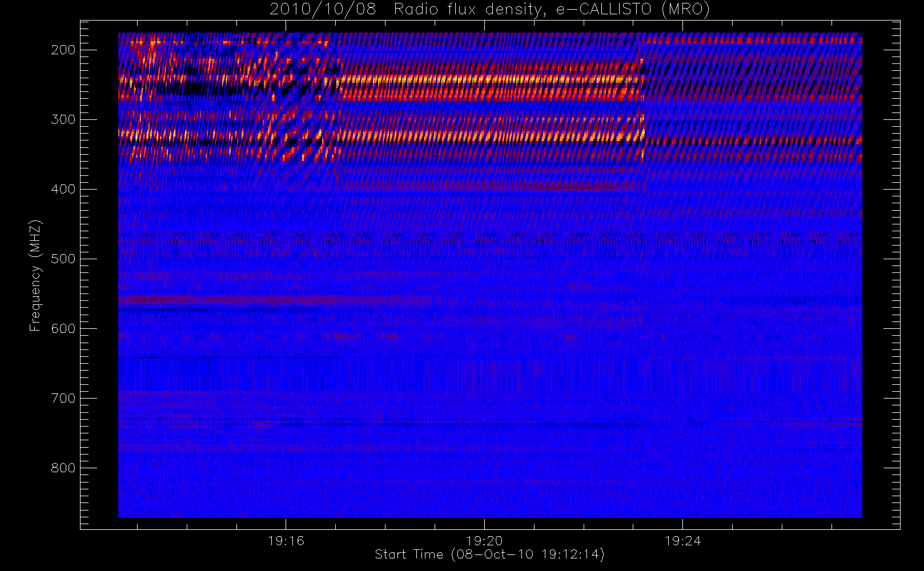
Task: Click the 700 frequency tick label
Action: 63,398
